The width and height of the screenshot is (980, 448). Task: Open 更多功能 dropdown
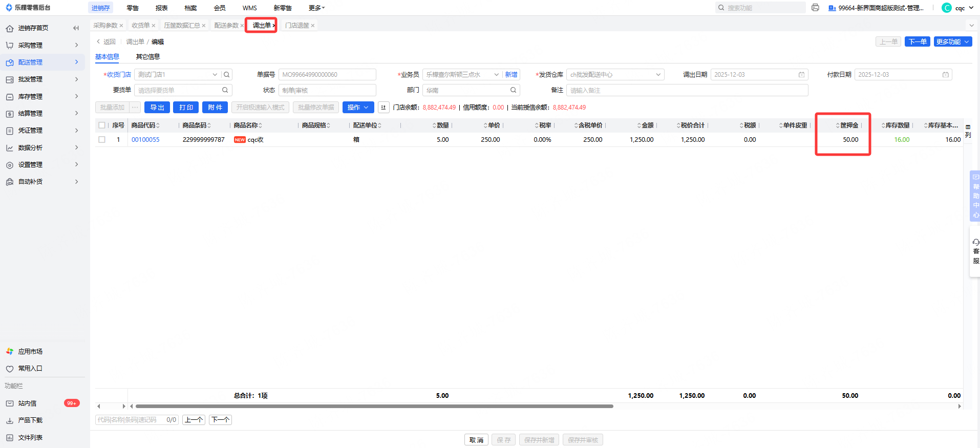click(x=953, y=42)
